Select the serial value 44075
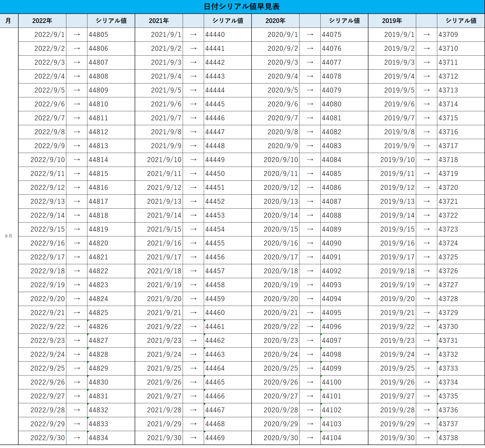485x448 pixels. pyautogui.click(x=344, y=35)
